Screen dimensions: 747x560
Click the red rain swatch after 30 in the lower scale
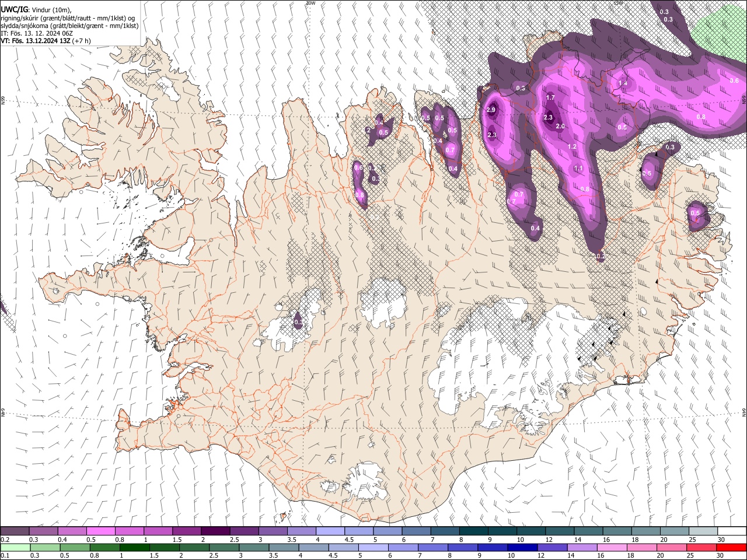(x=732, y=547)
